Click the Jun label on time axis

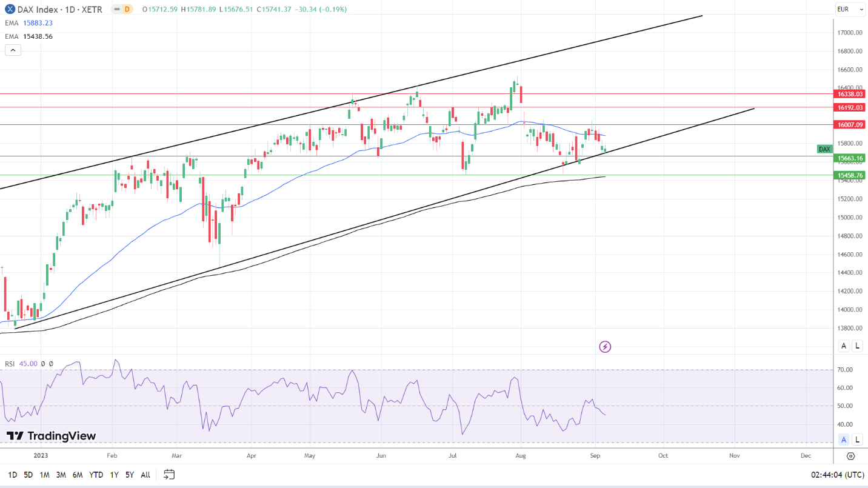(x=381, y=455)
